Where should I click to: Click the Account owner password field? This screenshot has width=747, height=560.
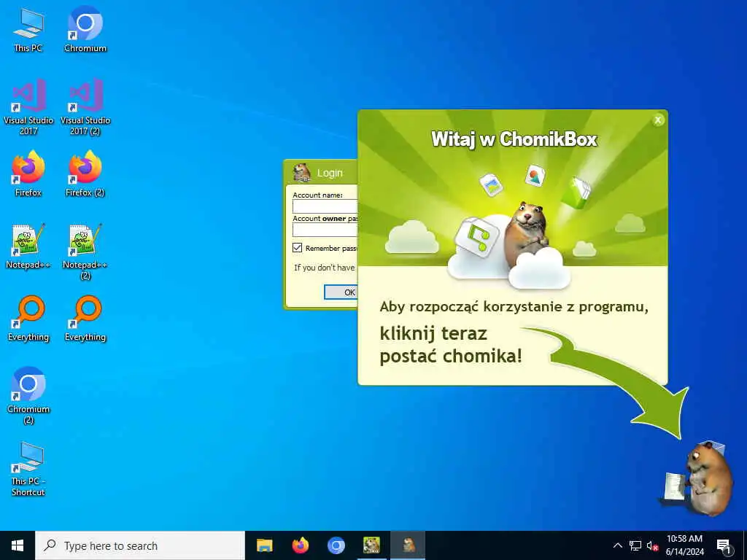click(325, 230)
